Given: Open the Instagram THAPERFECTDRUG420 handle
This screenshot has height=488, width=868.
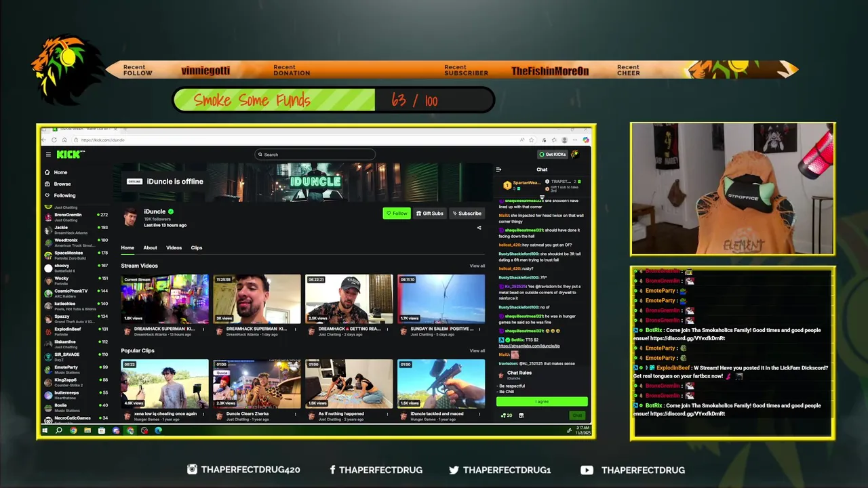Looking at the screenshot, I should point(243,470).
